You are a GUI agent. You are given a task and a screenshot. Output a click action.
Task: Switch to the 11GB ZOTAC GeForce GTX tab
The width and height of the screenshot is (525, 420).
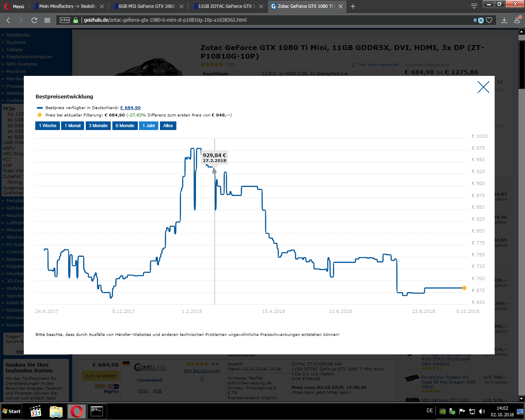point(226,6)
